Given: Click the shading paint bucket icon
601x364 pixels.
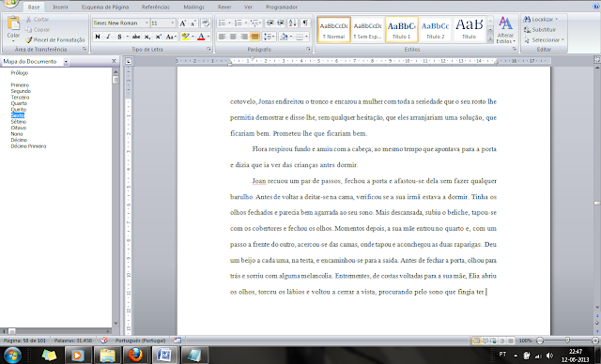Looking at the screenshot, I should (x=284, y=37).
